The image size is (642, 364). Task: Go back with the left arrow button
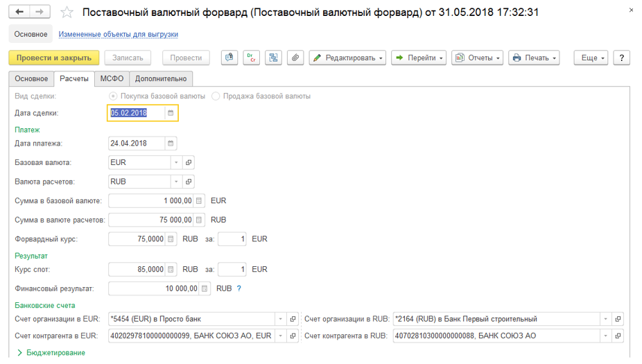click(19, 12)
